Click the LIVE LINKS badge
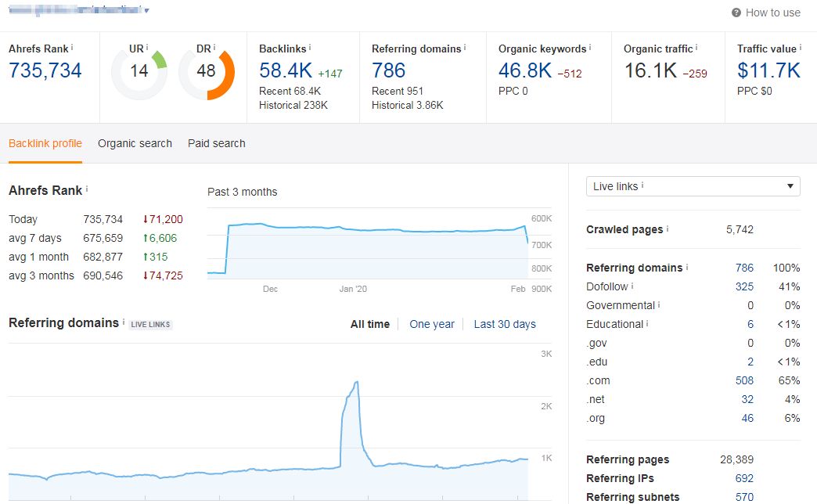The height and width of the screenshot is (504, 817). pos(150,324)
